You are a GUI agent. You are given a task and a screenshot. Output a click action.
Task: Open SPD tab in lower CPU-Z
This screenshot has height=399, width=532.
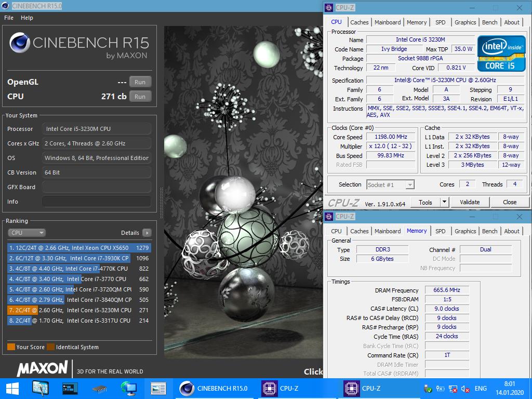(x=441, y=231)
